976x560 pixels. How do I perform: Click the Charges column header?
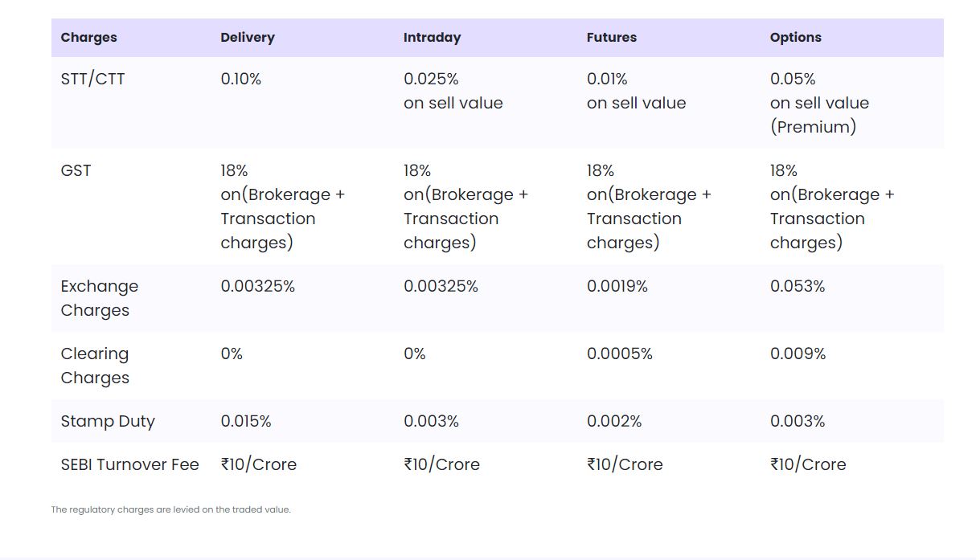[88, 38]
